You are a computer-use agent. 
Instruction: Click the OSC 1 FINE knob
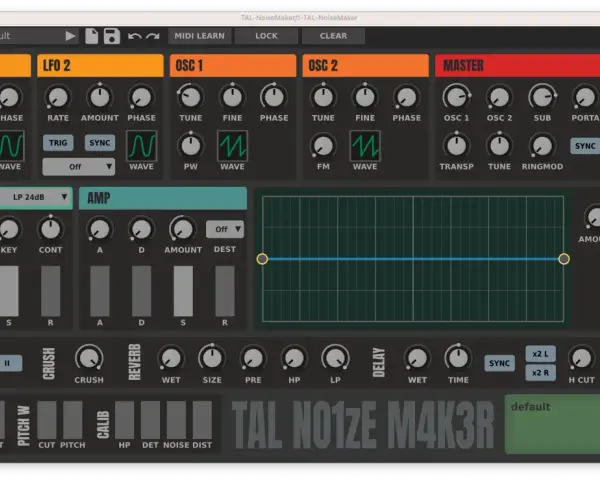coord(232,97)
